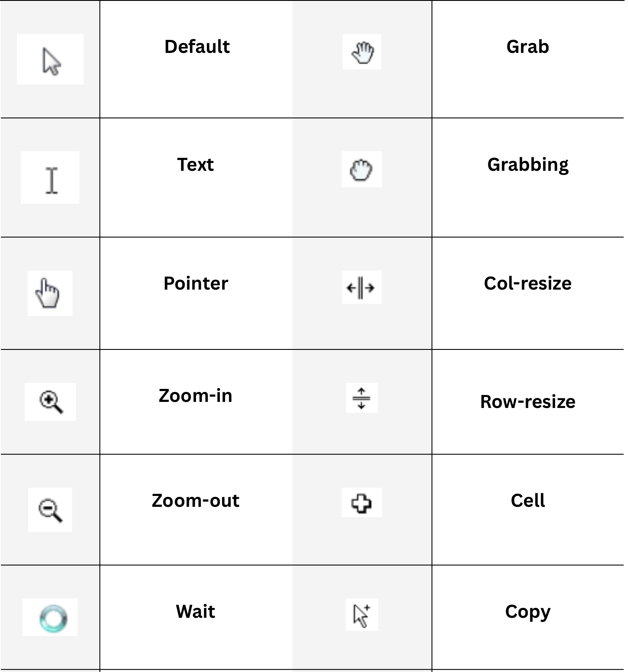Image resolution: width=628 pixels, height=672 pixels.
Task: Click the default arrow cursor icon
Action: click(x=52, y=62)
